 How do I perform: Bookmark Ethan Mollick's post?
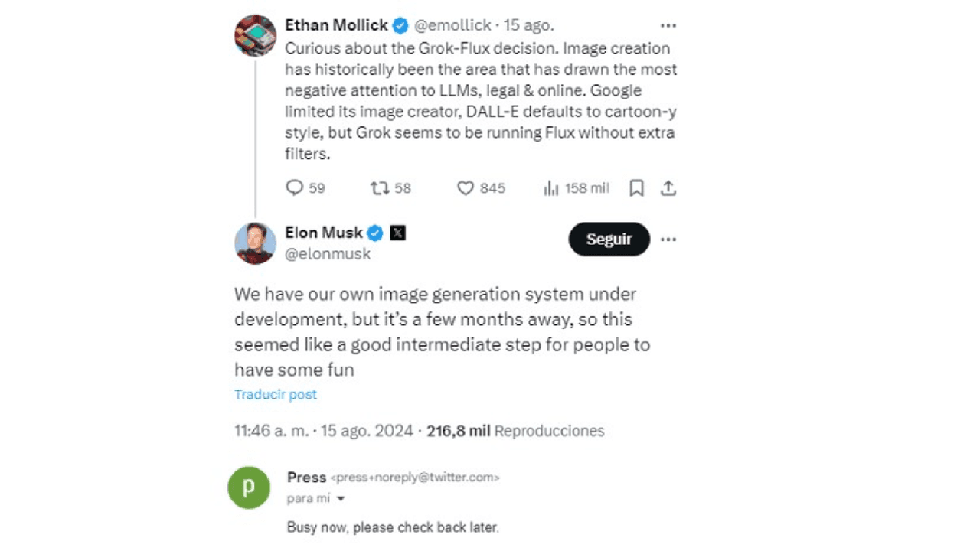point(636,187)
